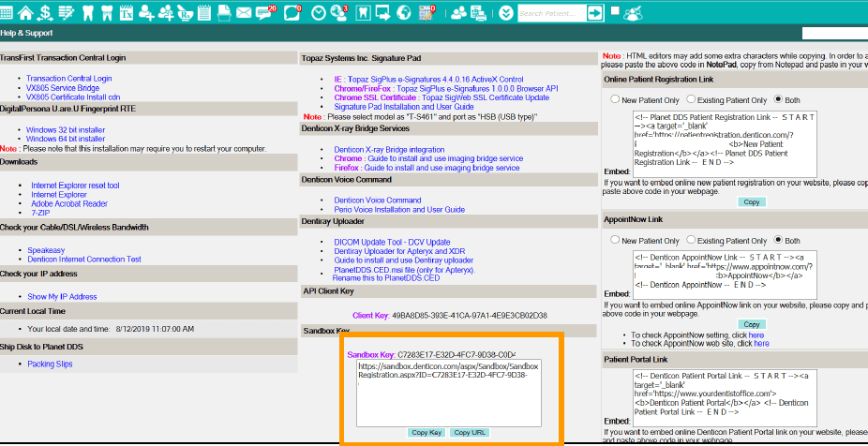Open the dollar-sign transactions icon

coord(46,11)
